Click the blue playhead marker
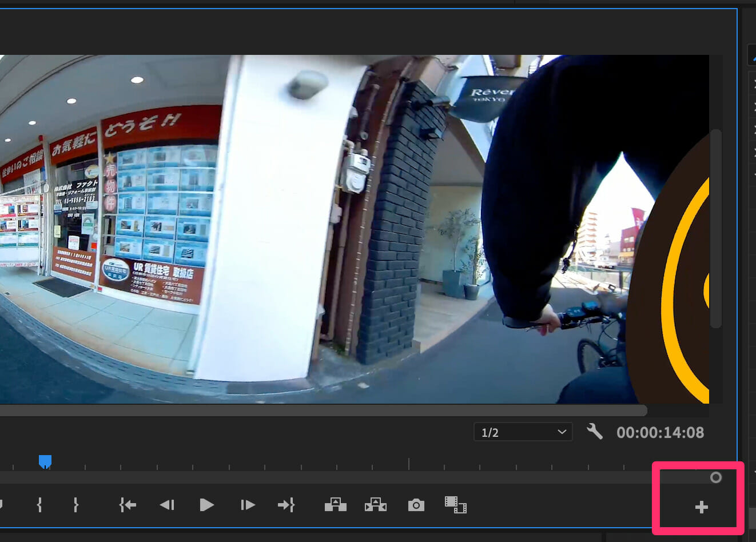This screenshot has width=756, height=542. point(45,461)
